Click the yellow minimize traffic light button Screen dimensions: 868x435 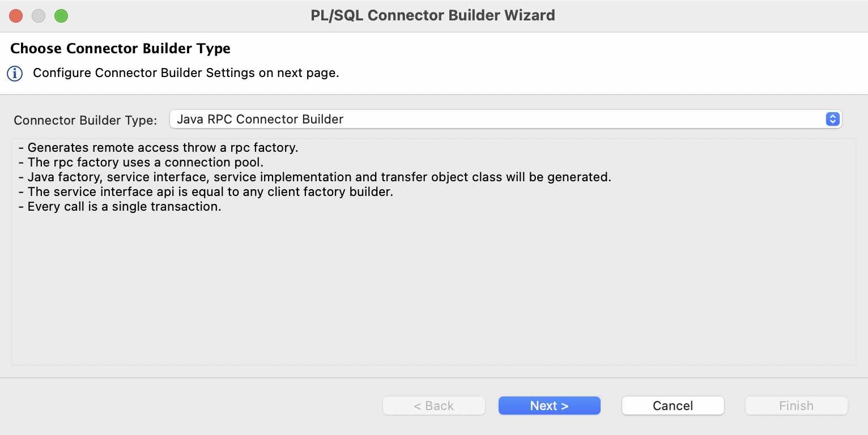pos(38,16)
